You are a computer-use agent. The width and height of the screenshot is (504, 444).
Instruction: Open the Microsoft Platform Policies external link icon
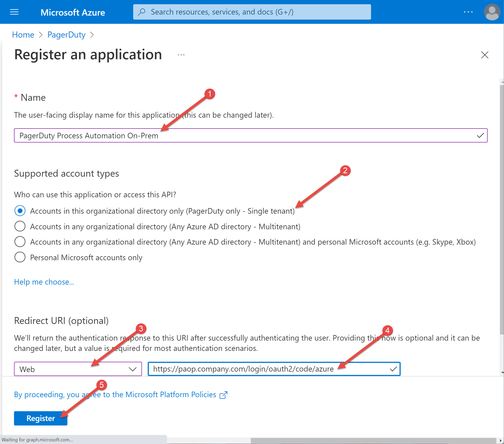224,395
